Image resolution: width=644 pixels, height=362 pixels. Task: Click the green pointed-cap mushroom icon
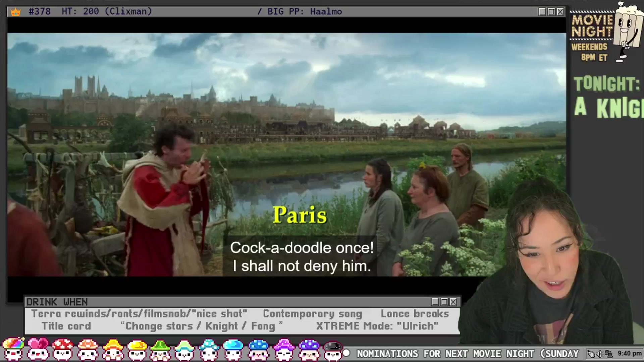(161, 350)
